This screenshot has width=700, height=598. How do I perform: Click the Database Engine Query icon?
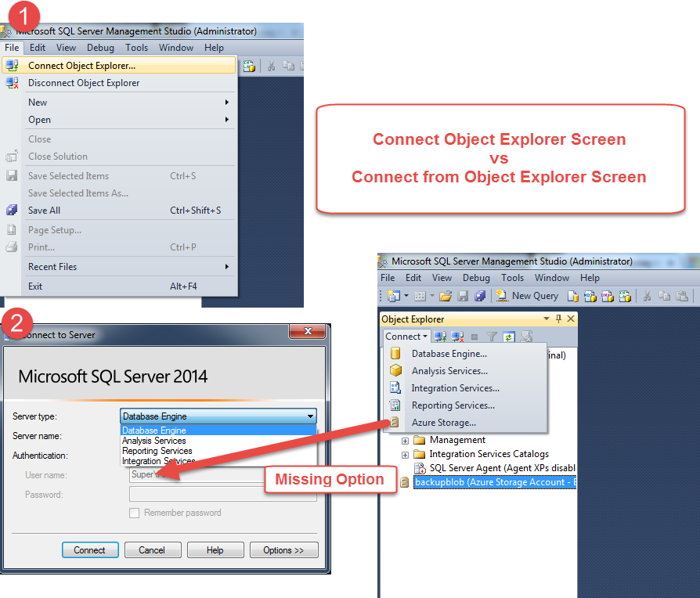coord(573,297)
